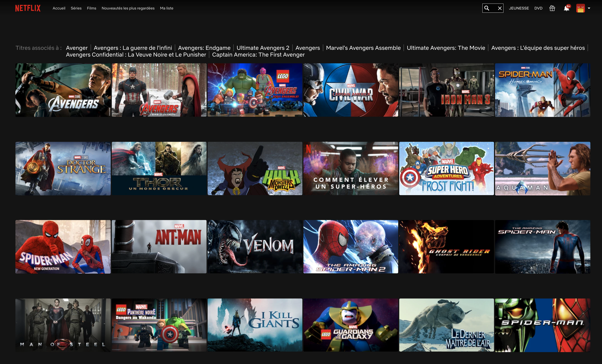Click the search magnifier icon
Screen dimensions: 602x364
pos(487,8)
